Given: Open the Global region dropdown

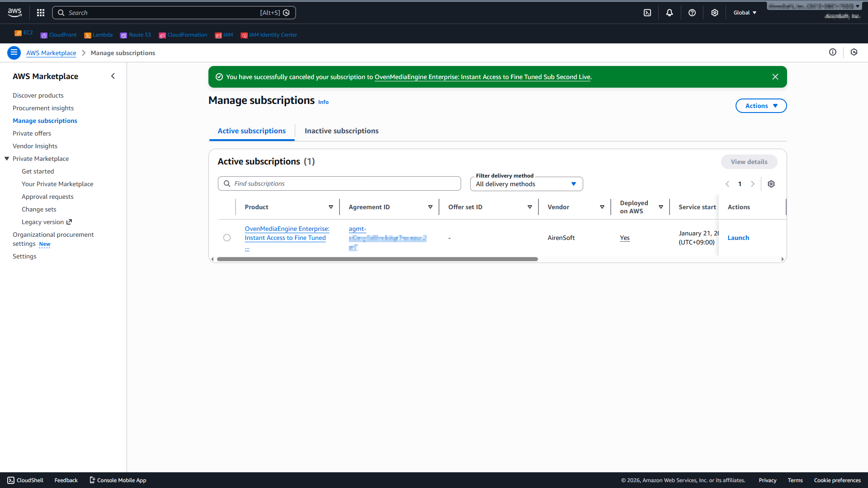Looking at the screenshot, I should click(x=745, y=13).
